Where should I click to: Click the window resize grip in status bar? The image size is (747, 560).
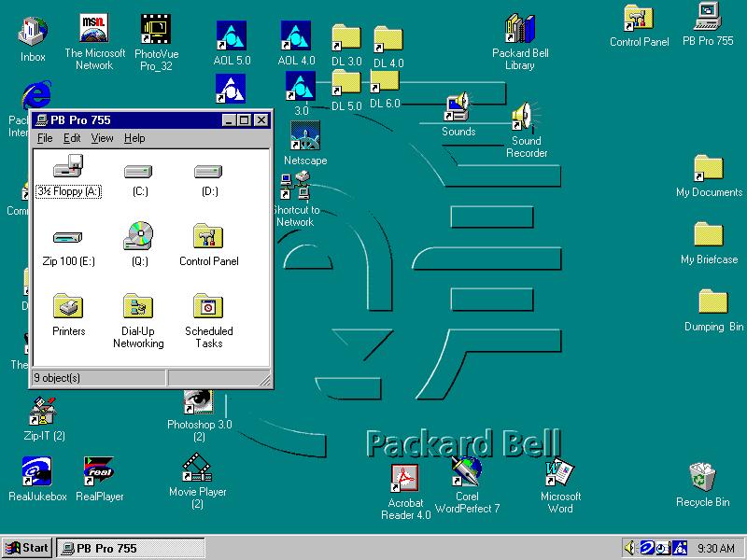click(x=264, y=380)
